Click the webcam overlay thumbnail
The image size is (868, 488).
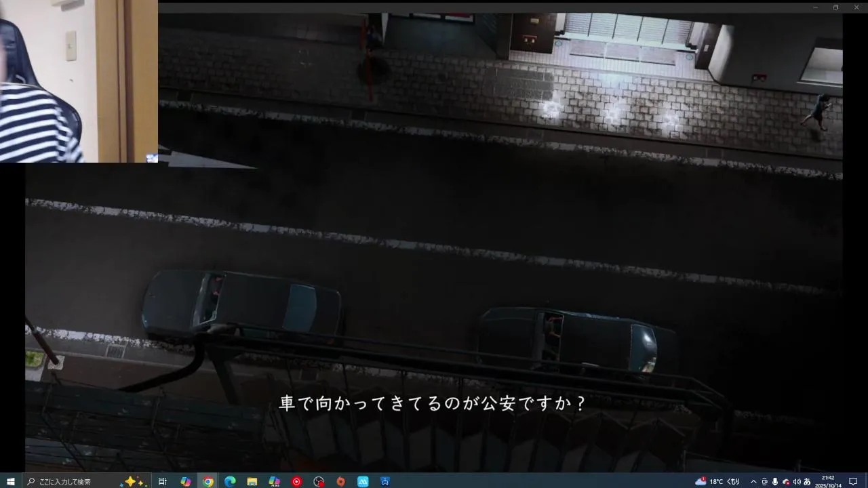tap(79, 81)
